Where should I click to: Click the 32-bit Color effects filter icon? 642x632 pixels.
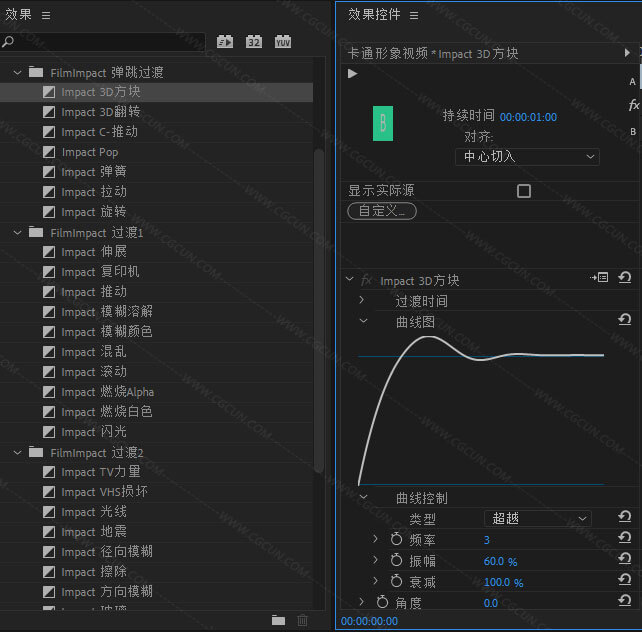[x=254, y=42]
